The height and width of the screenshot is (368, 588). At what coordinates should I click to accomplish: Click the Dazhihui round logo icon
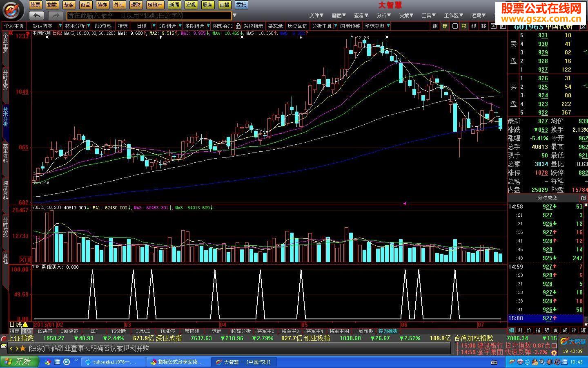tap(13, 10)
